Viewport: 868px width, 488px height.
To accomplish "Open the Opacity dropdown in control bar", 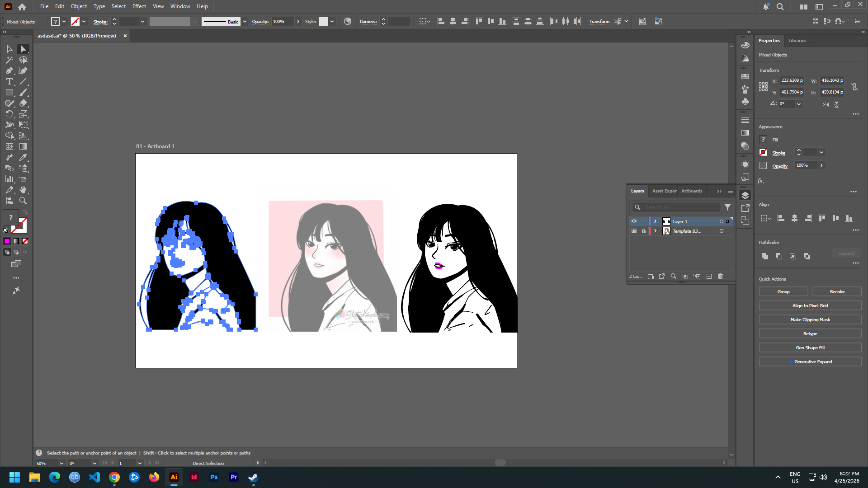I will 298,21.
